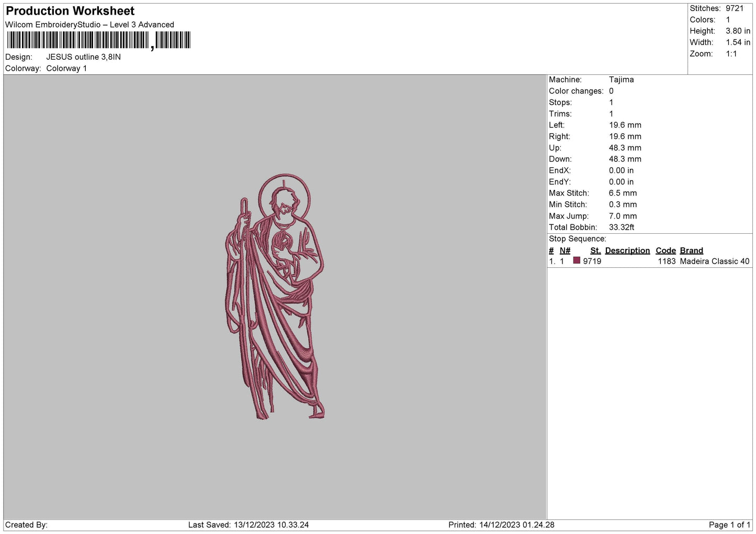756x534 pixels.
Task: Click the Min Stitch value 0.3 mm
Action: [623, 204]
